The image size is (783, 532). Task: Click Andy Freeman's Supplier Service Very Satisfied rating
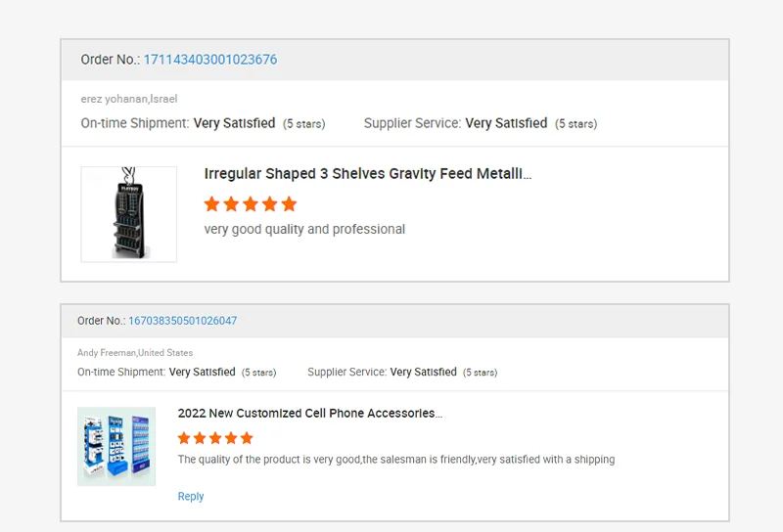[x=423, y=372]
